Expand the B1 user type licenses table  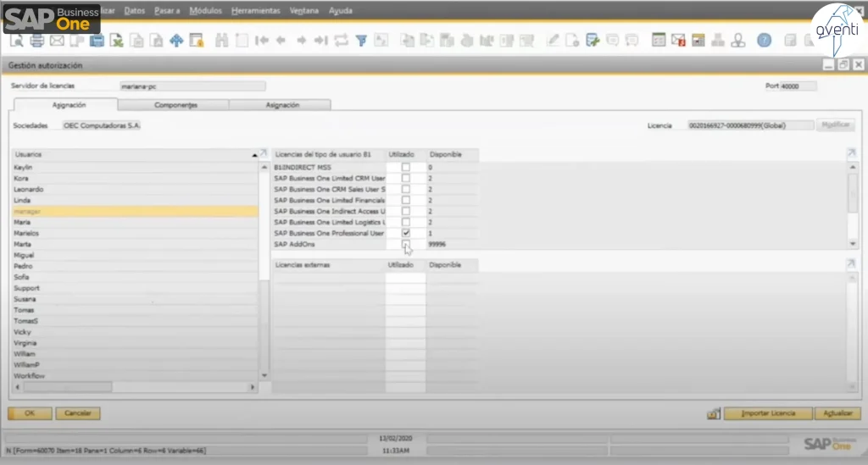click(851, 152)
